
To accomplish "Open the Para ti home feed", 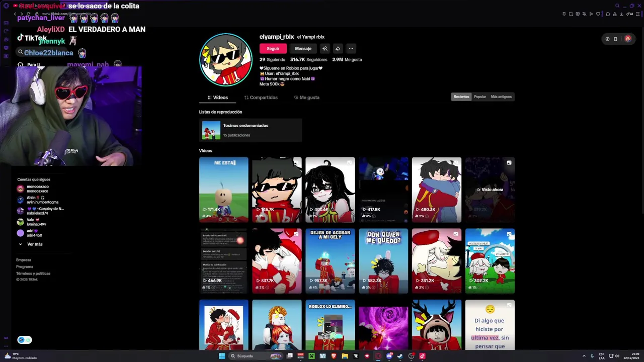I will pyautogui.click(x=29, y=64).
